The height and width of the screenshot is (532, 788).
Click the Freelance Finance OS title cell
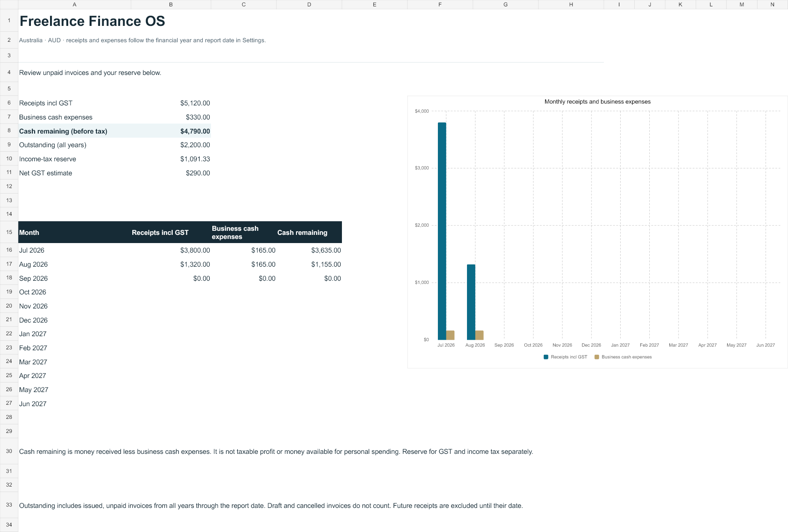coord(92,21)
